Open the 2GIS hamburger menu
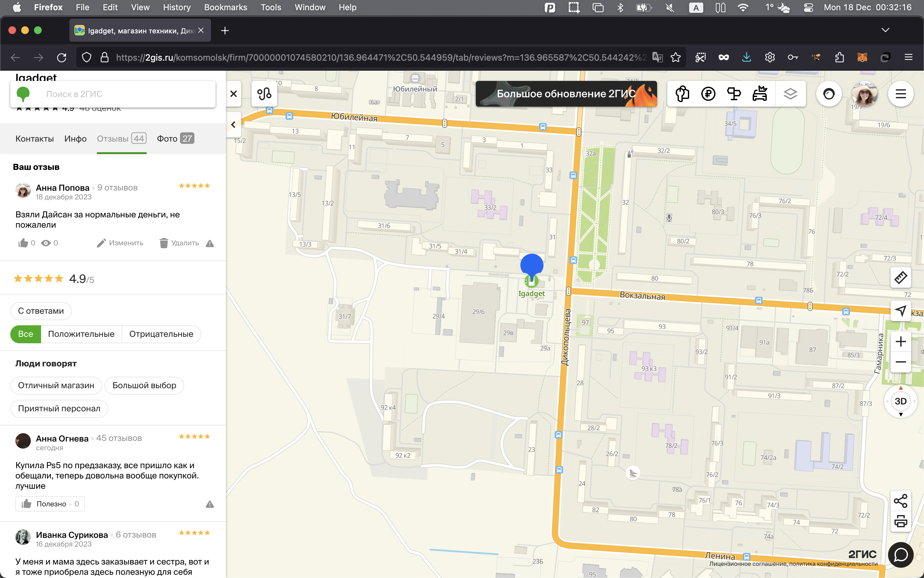This screenshot has height=578, width=924. tap(901, 94)
